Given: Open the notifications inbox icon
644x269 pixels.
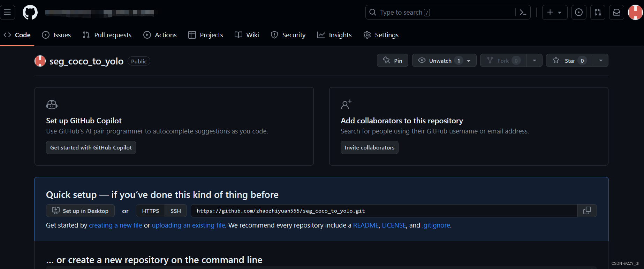Looking at the screenshot, I should point(616,13).
